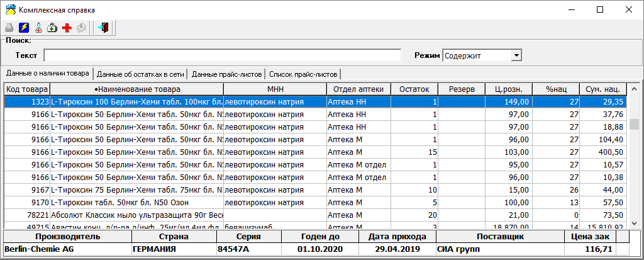Click markup sum 44,00 cell
The image size is (644, 260).
603,190
